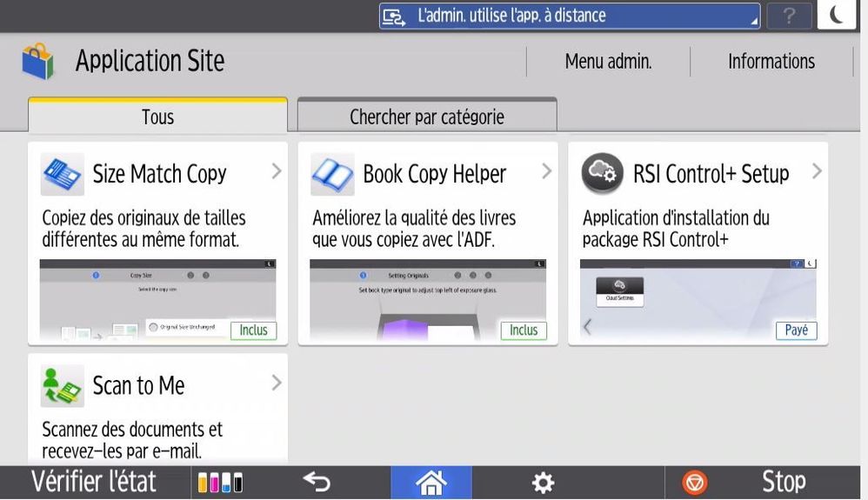Expand Book Copy Helper chevron arrow
The width and height of the screenshot is (868, 500).
547,171
